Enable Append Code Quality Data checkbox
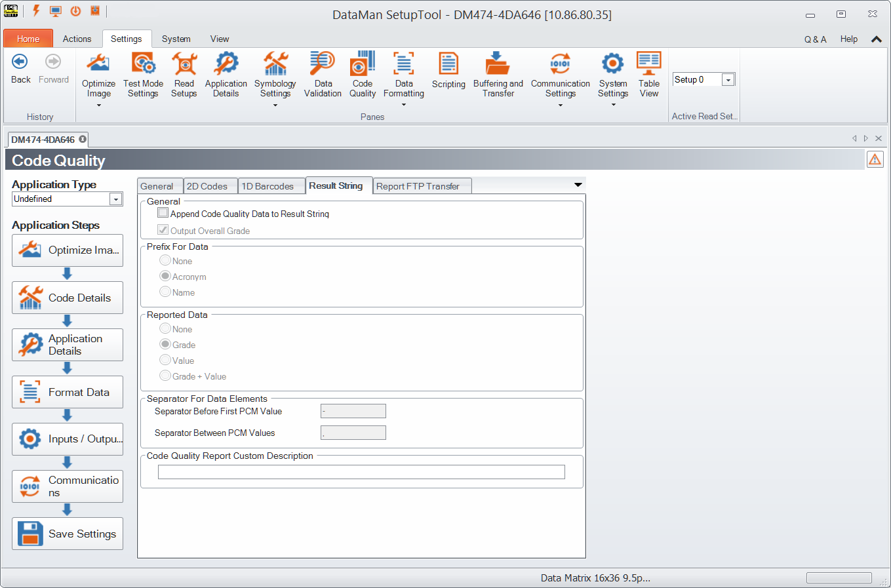Image resolution: width=891 pixels, height=588 pixels. coord(163,213)
